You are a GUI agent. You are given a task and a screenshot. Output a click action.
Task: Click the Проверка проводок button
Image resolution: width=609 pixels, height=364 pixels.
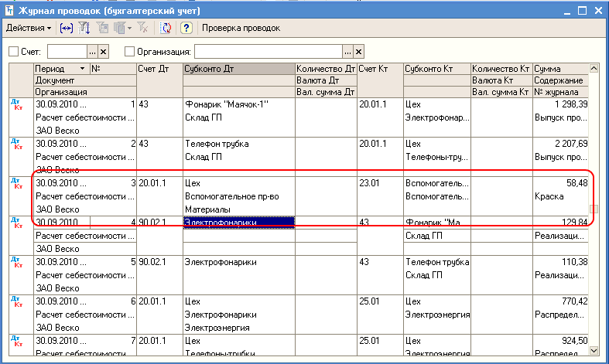[241, 28]
